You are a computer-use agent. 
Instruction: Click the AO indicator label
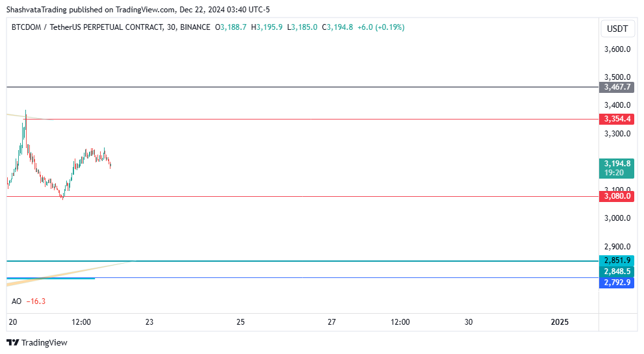click(16, 301)
